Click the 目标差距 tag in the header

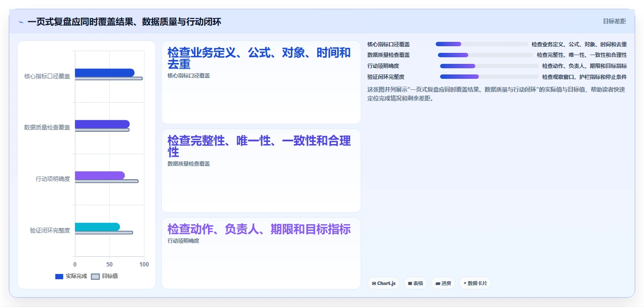[614, 21]
